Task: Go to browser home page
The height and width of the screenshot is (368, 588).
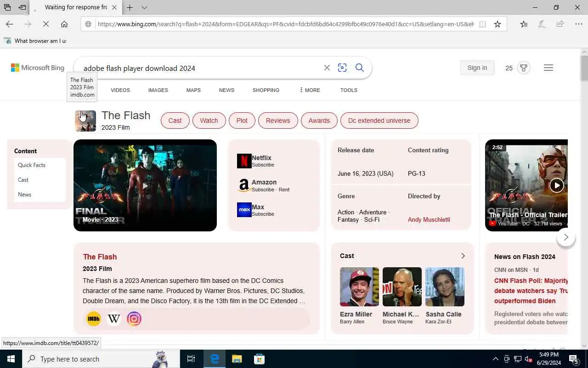Action: (x=64, y=24)
